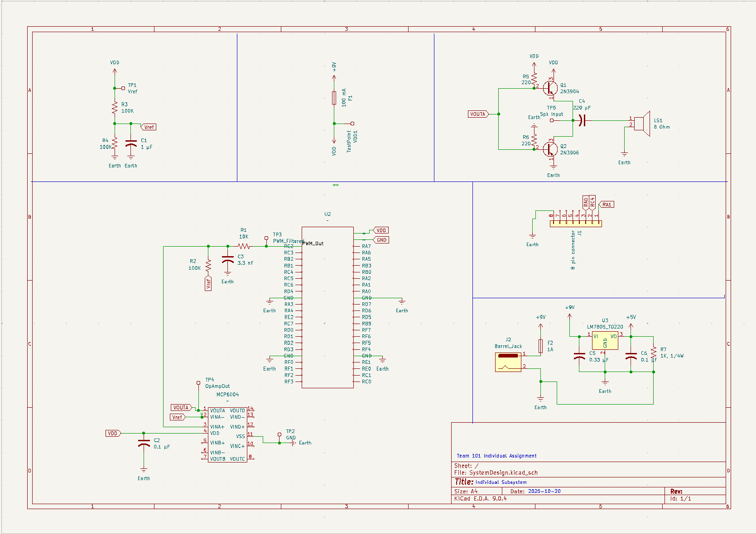Click the J1 8 pin connector symbol
The width and height of the screenshot is (756, 534).
tap(576, 224)
